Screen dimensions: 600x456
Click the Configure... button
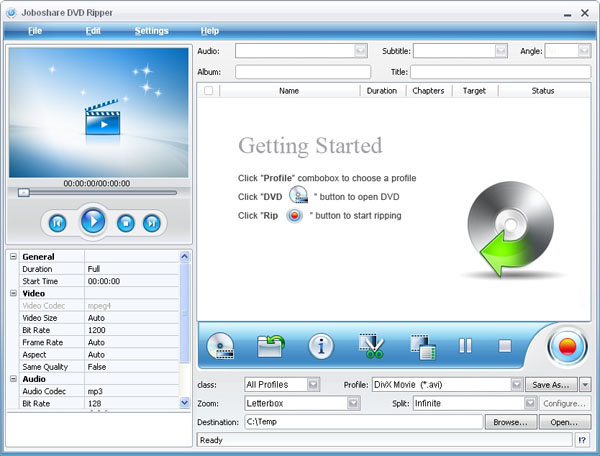[564, 403]
